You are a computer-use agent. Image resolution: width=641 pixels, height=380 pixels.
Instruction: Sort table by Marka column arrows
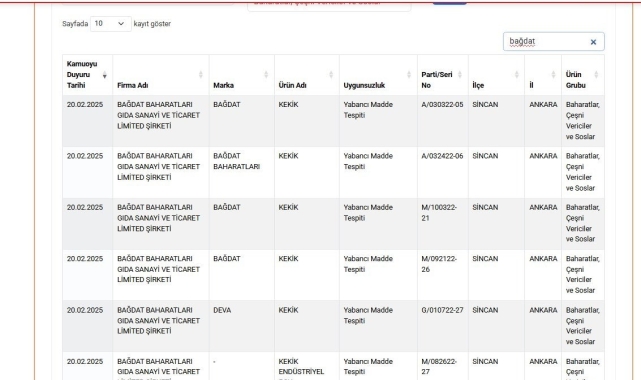click(266, 74)
